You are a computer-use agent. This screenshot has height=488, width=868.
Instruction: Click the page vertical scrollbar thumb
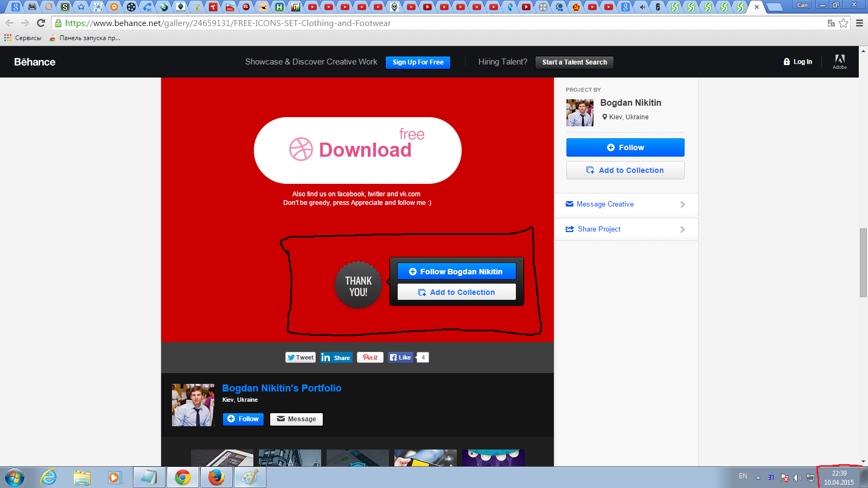[x=863, y=262]
